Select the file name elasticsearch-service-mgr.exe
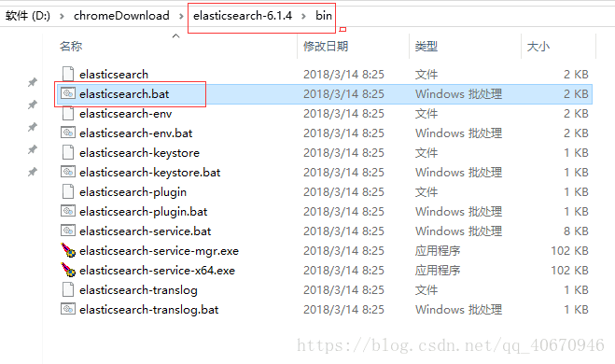 [159, 251]
